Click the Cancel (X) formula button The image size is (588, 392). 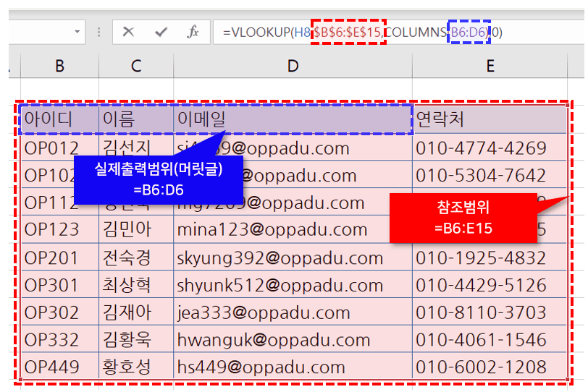(x=128, y=32)
